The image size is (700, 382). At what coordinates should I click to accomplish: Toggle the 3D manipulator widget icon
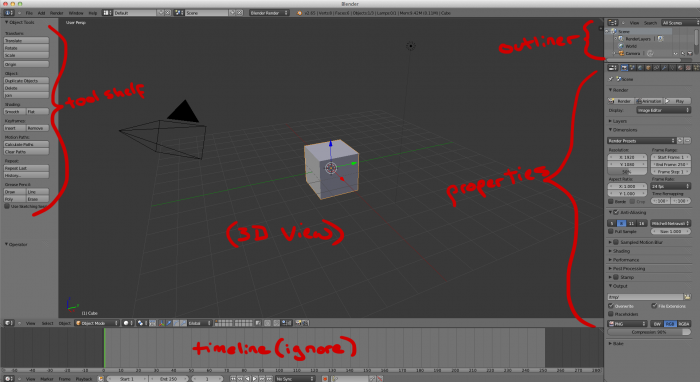coord(162,323)
